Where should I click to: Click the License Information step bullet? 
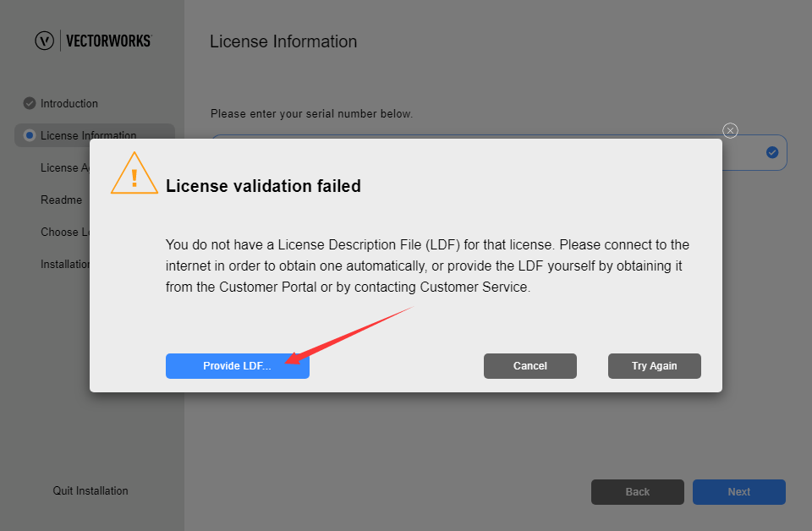[x=30, y=135]
